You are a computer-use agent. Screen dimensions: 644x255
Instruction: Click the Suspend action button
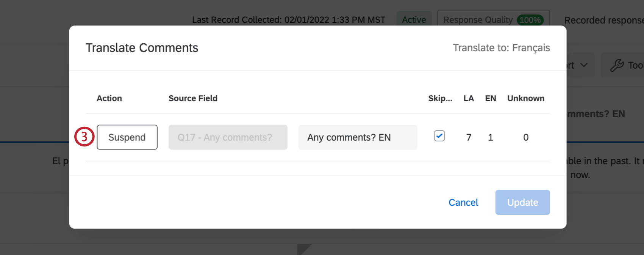click(x=127, y=137)
